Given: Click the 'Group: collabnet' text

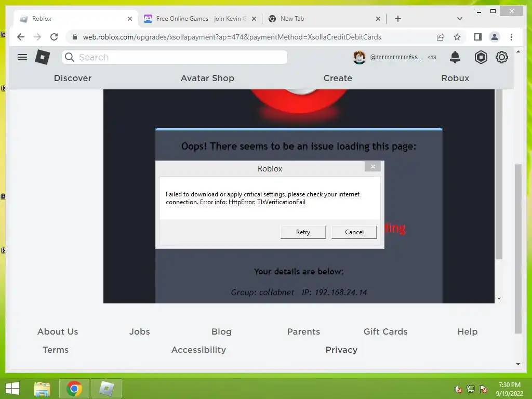Looking at the screenshot, I should click(262, 292).
